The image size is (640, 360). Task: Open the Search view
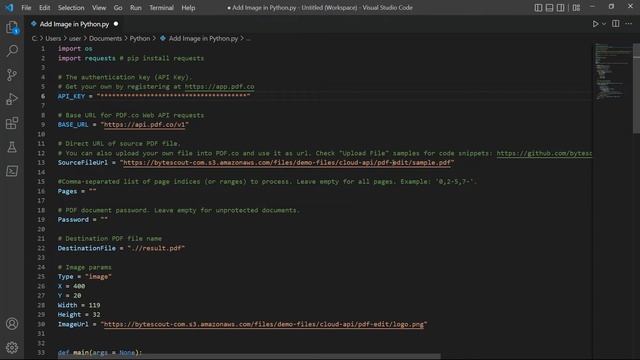[x=12, y=51]
